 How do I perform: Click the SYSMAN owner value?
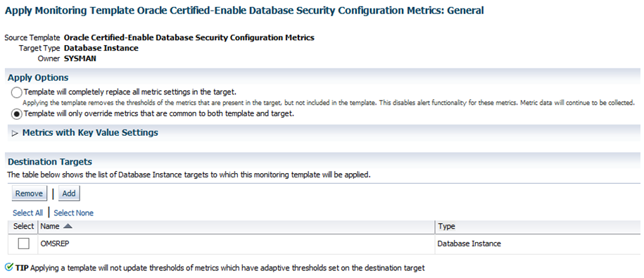pos(80,58)
